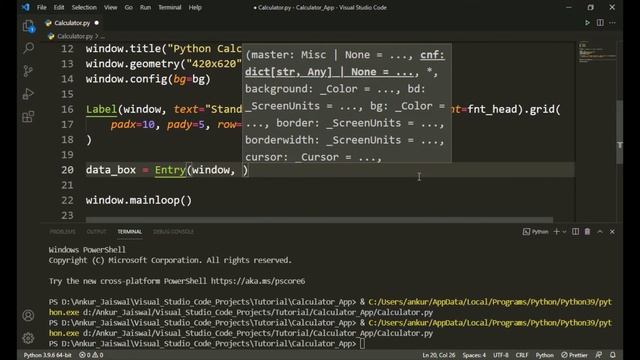This screenshot has width=640, height=360.
Task: Click the editor vertical scrollbar
Action: (620, 131)
